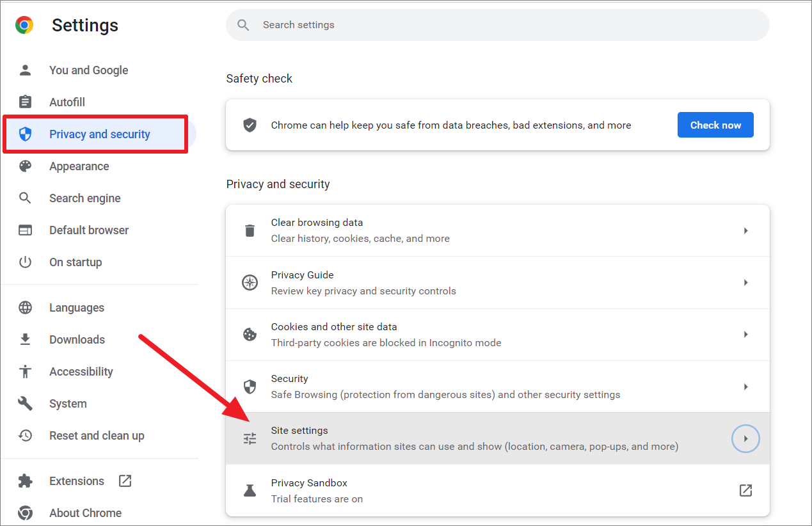Click the Security shield icon in the list
The width and height of the screenshot is (812, 526).
pos(250,387)
